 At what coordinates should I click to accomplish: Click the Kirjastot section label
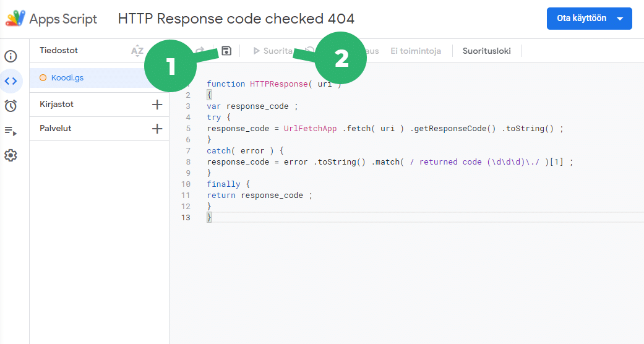56,105
